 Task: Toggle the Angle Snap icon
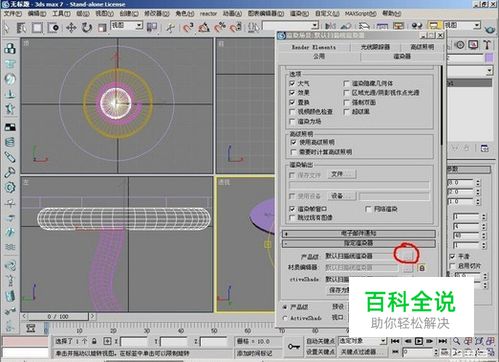(204, 27)
